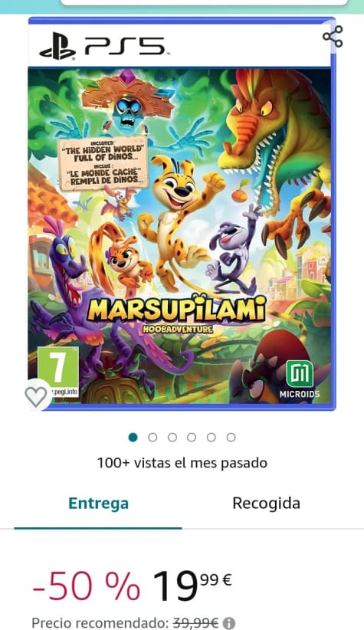Click the 19,99 € price
Image resolution: width=364 pixels, height=630 pixels.
point(192,586)
